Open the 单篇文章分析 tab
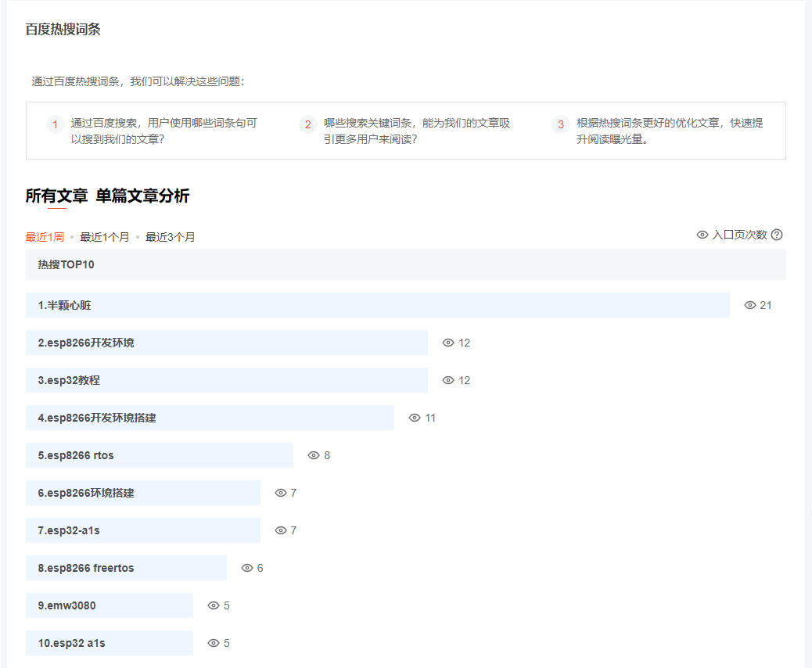This screenshot has width=812, height=668. (x=143, y=197)
